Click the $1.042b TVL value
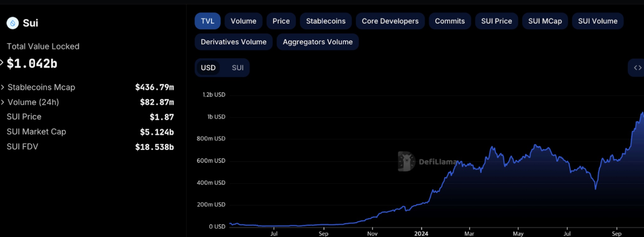 coord(32,63)
